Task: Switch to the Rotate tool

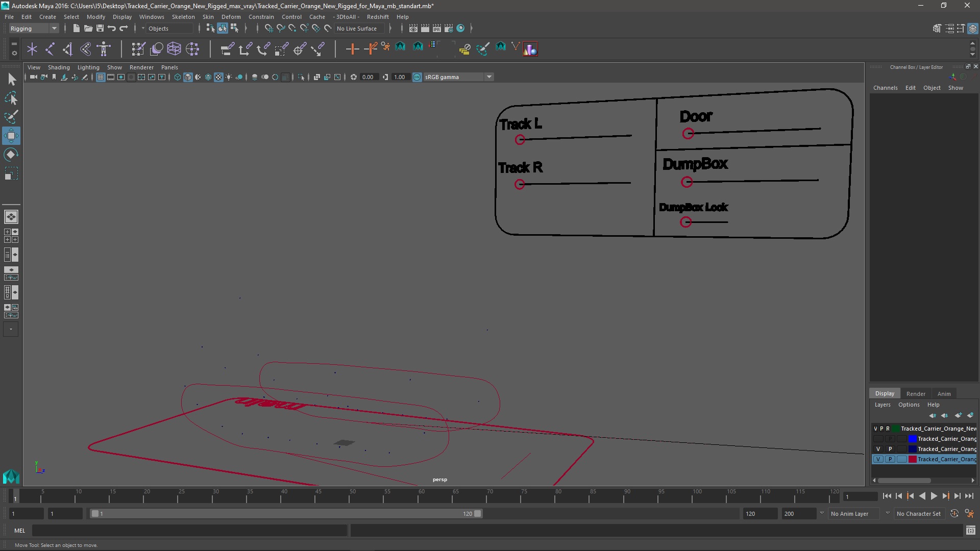Action: [11, 155]
